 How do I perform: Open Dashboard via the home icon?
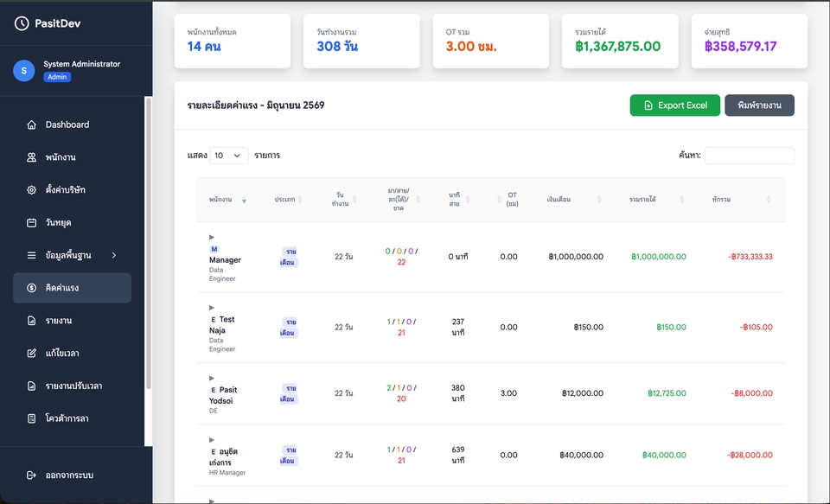(32, 125)
